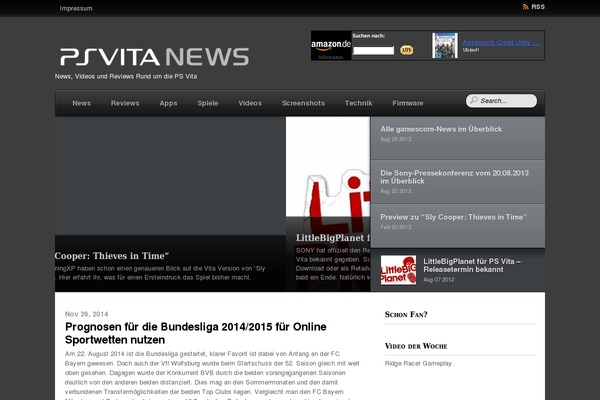
Task: Click the 'Feb 20 2013' date under Sly Cooper entry
Action: 396,227
